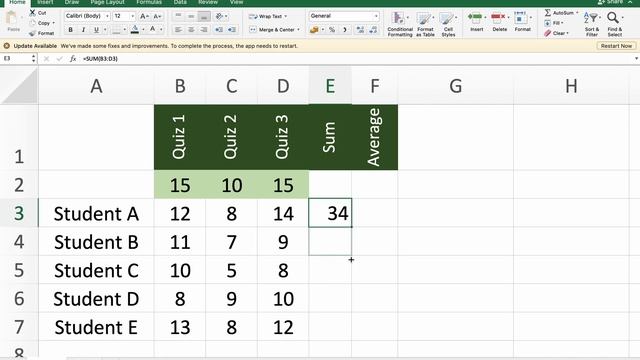This screenshot has height=360, width=640.
Task: Open the number format General dropdown
Action: click(344, 16)
